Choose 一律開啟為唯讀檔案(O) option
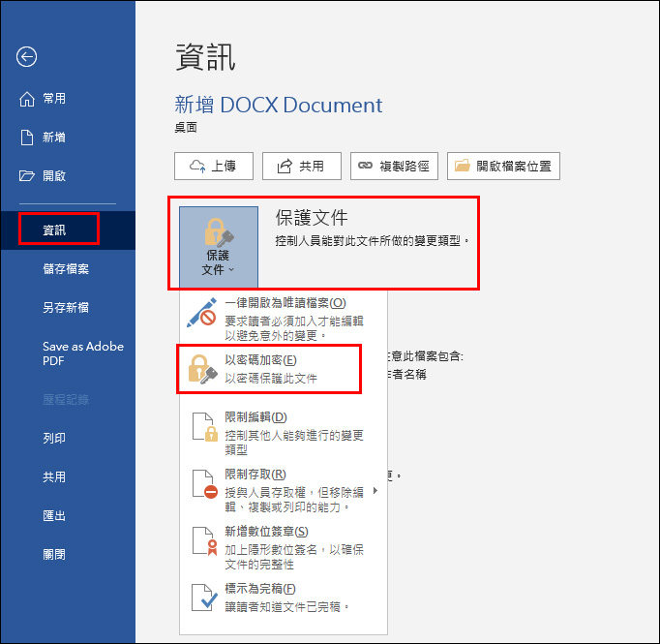Viewport: 660px width, 644px height. coord(284,319)
